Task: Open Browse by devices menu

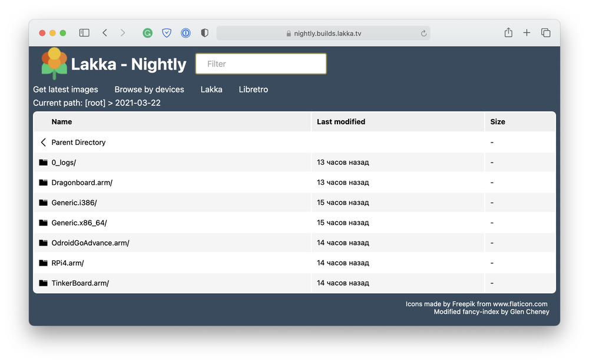Action: (x=149, y=90)
